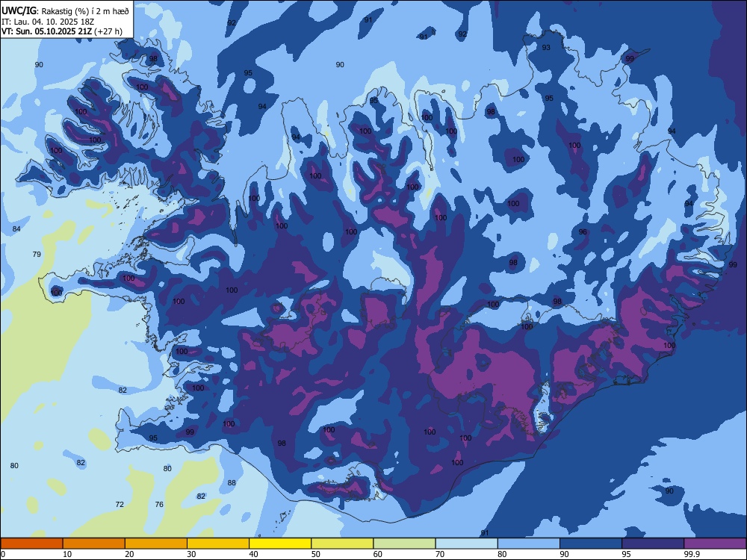Screen dimensions: 747x560
Task: Click the dark orange 0–10 legend swatch
Action: (31, 544)
